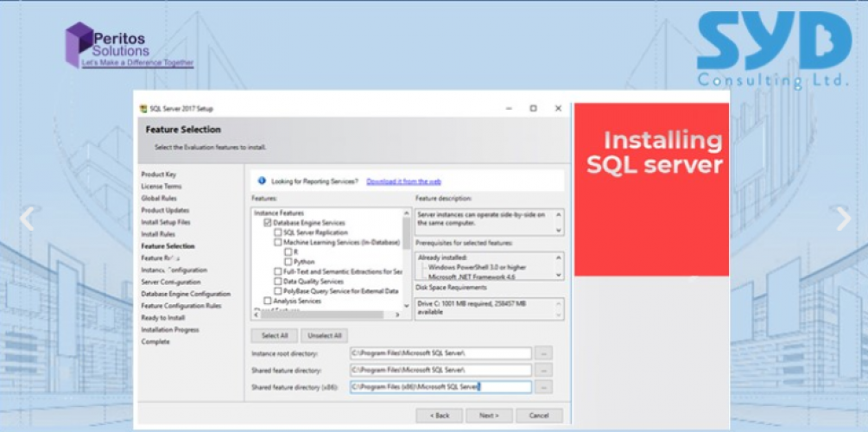Screen dimensions: 868x432
Task: Click the red Installing SQL server banner
Action: 651,189
